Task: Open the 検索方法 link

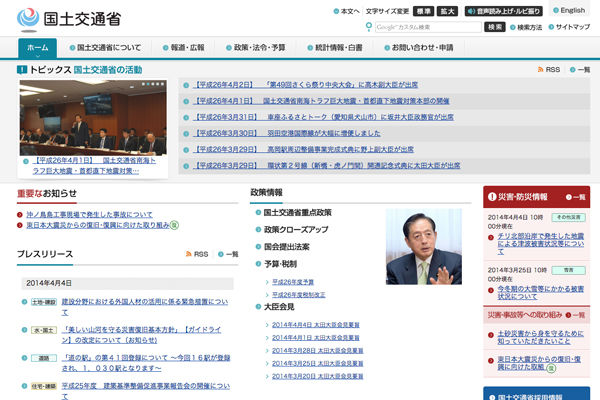Action: click(526, 27)
